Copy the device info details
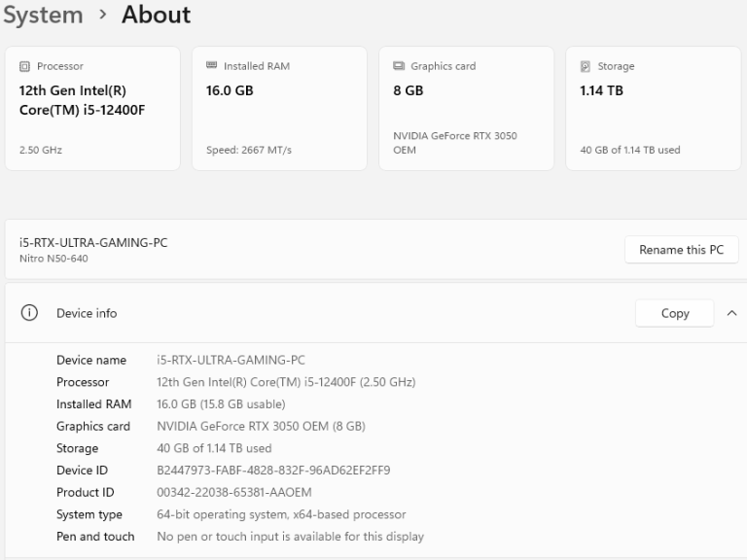 pos(675,313)
